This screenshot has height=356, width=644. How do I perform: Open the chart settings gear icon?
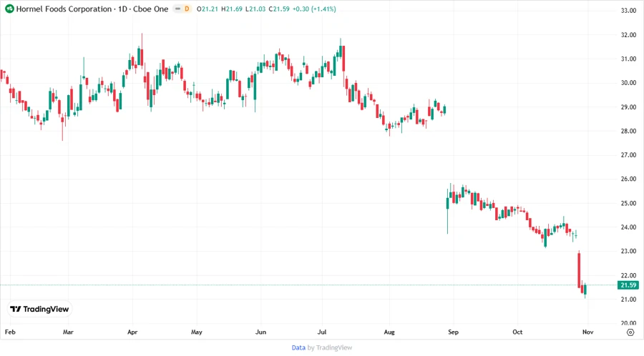630,332
